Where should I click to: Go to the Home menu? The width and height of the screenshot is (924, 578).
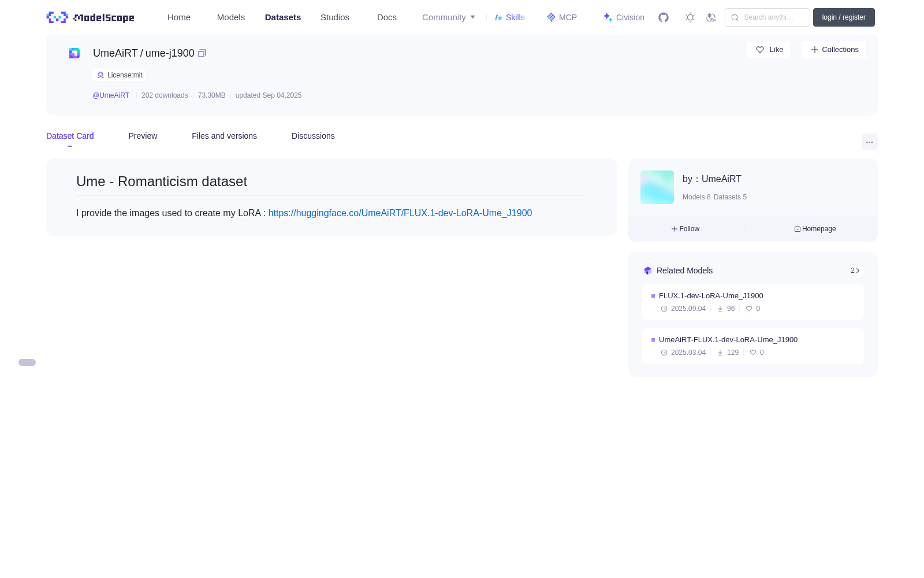coord(179,17)
